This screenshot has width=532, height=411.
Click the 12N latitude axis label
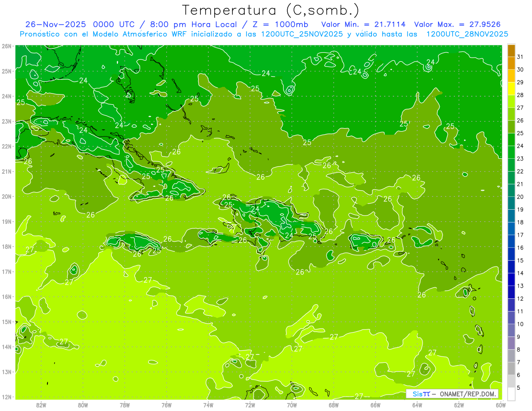tap(7, 397)
